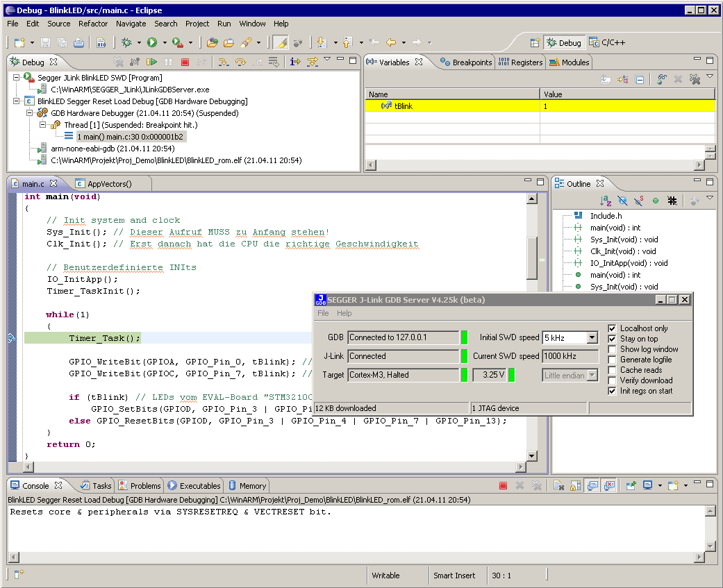
Task: Click the green Run launch icon
Action: tap(151, 42)
